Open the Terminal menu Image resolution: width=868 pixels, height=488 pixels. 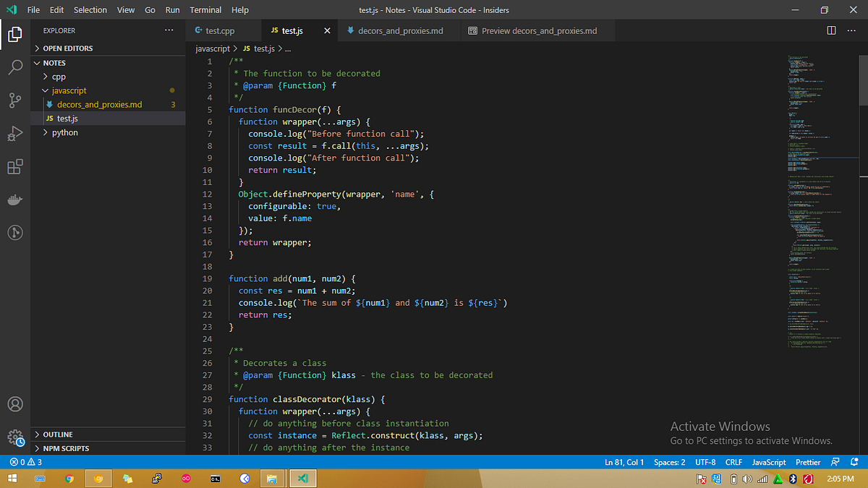pos(205,10)
